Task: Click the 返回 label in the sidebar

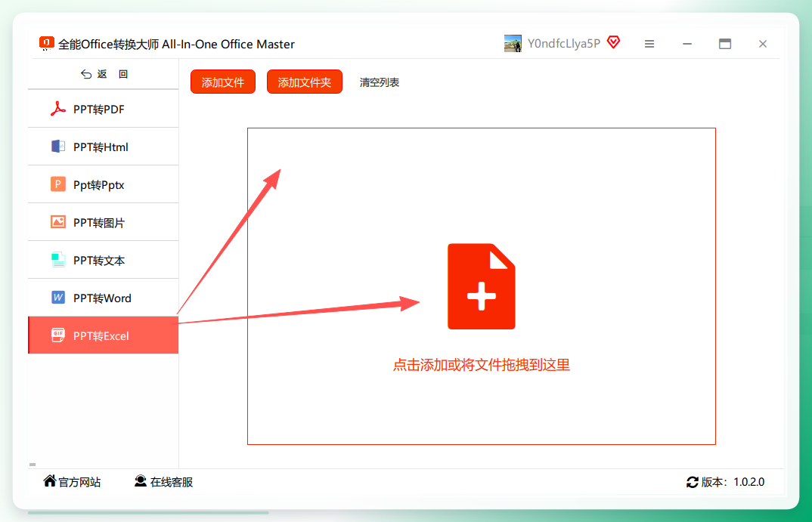Action: pyautogui.click(x=113, y=74)
